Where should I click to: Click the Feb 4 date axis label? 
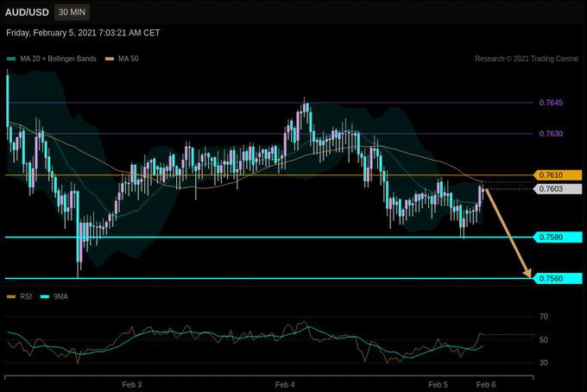285,385
